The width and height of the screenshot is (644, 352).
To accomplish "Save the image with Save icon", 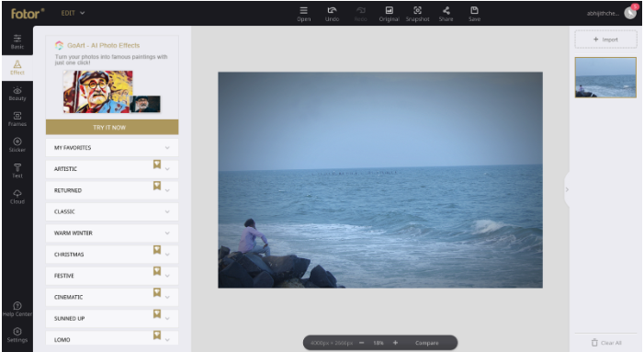I will (474, 14).
